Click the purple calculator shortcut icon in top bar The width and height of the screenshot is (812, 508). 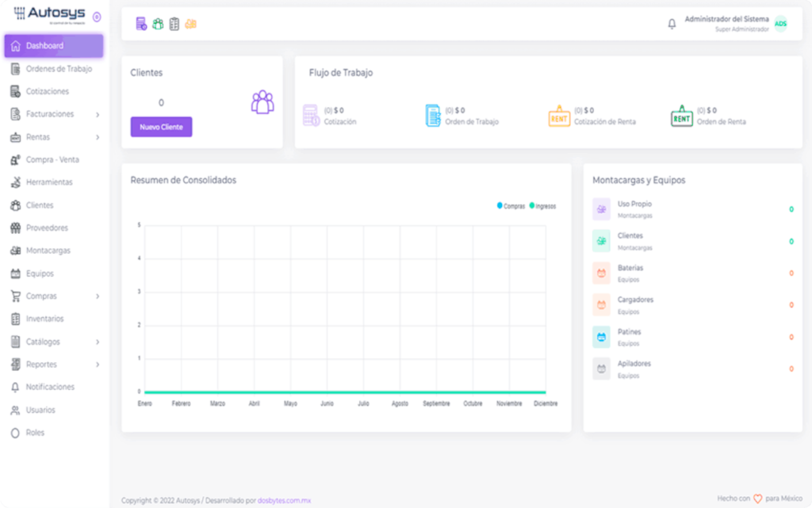[141, 24]
